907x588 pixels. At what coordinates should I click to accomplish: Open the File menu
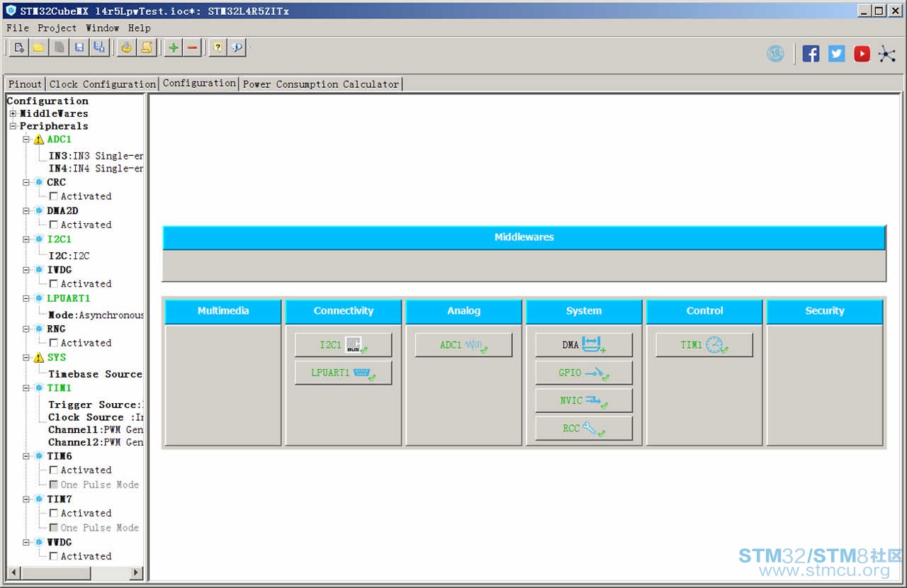click(18, 28)
